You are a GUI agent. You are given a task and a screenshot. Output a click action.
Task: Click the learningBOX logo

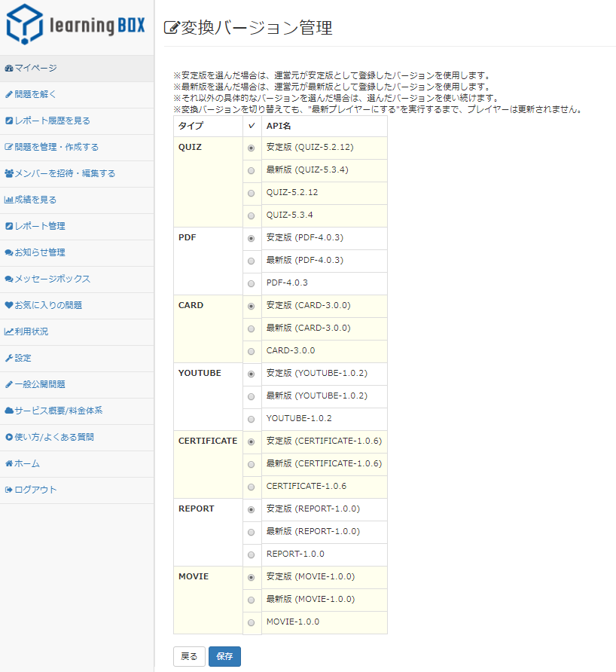[75, 25]
